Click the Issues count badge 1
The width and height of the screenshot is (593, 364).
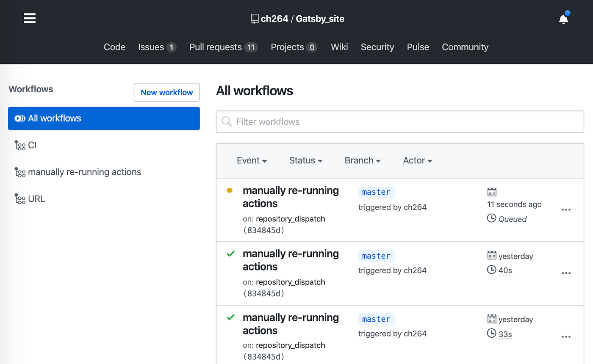pyautogui.click(x=171, y=47)
